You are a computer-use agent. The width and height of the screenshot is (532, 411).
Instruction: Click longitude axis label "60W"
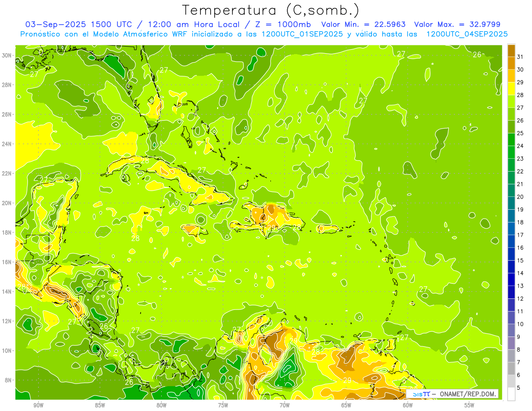click(408, 405)
